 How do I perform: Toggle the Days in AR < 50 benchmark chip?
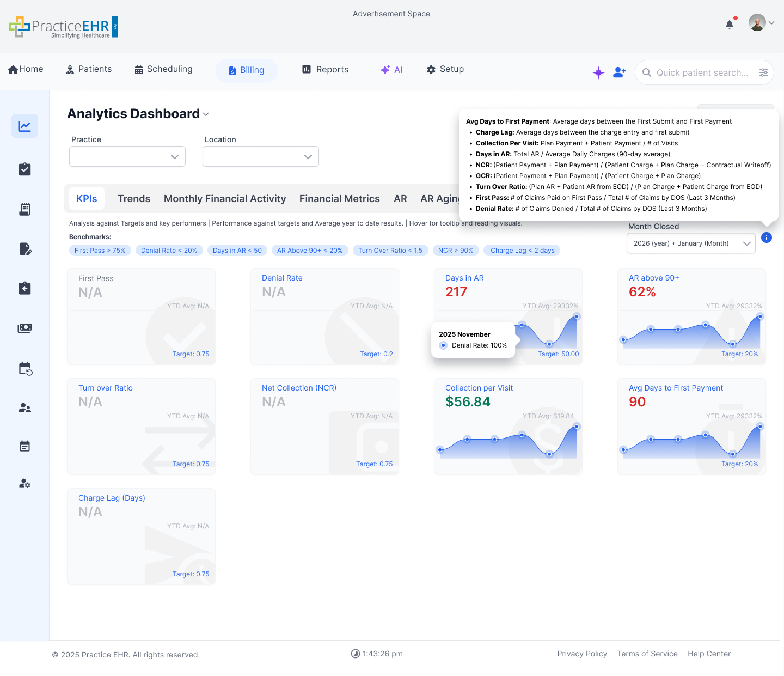click(x=237, y=250)
